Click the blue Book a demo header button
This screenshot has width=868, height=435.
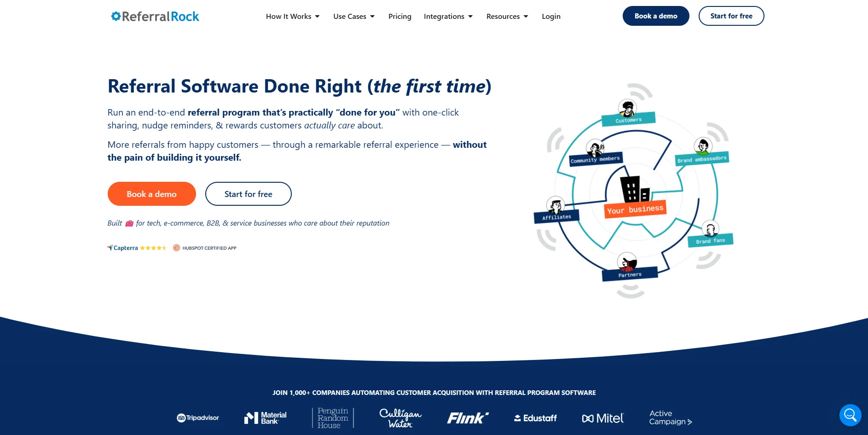(656, 16)
